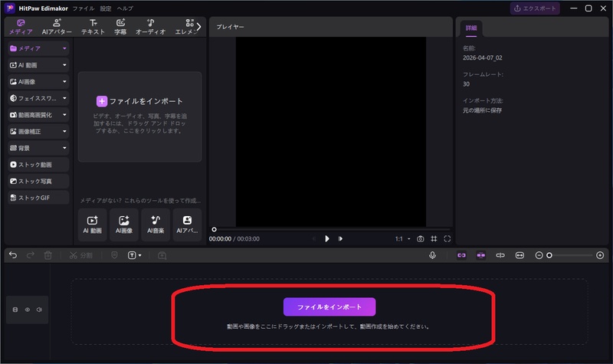Open the 設定 menu
The height and width of the screenshot is (364, 613).
[x=106, y=8]
